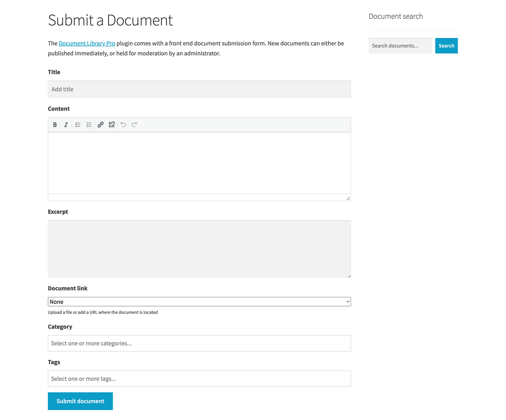506x420 pixels.
Task: Click inside the Excerpt text area
Action: click(x=199, y=249)
